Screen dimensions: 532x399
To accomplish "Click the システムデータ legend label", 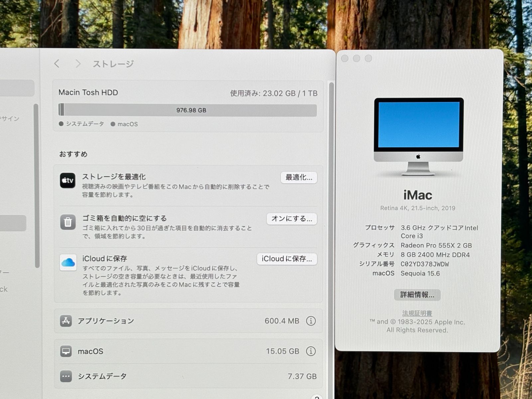I will click(85, 124).
